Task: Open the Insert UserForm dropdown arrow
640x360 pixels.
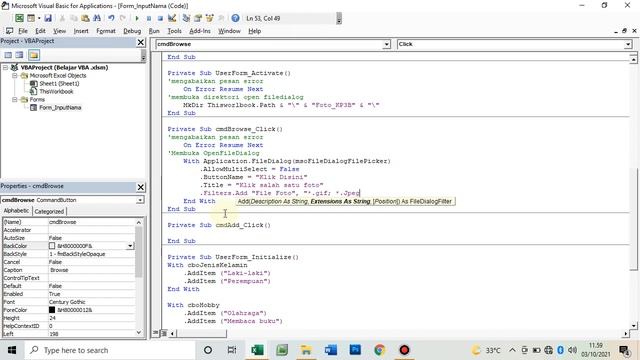Action: click(x=39, y=18)
